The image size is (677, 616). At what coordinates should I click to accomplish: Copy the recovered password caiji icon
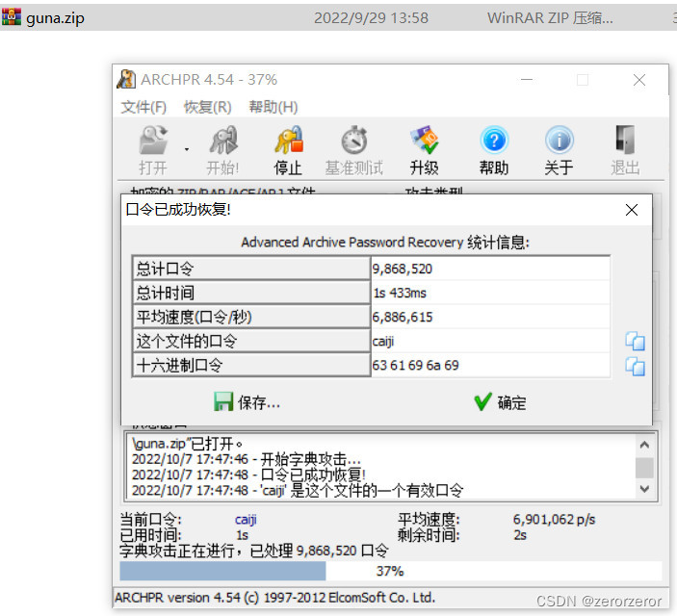coord(636,341)
